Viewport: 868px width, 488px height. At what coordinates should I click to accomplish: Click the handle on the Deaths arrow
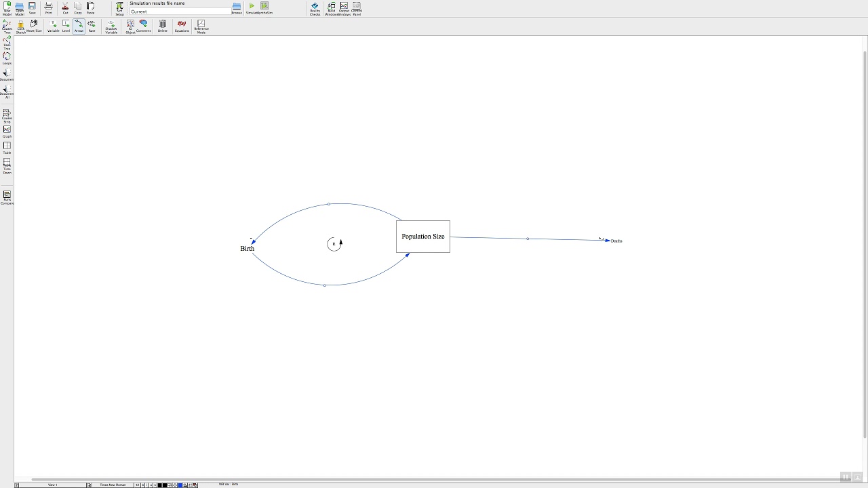point(528,239)
